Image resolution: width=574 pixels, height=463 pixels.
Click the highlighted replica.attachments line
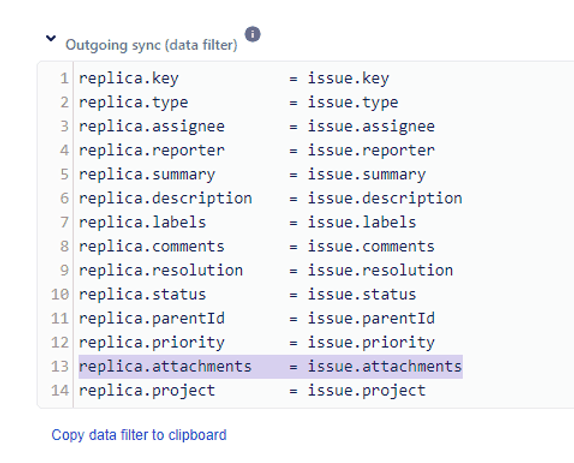click(271, 366)
